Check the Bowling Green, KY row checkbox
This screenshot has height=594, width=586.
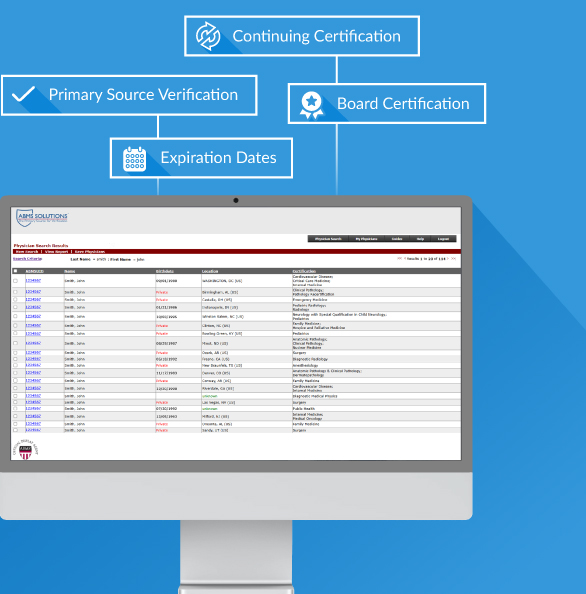(16, 333)
